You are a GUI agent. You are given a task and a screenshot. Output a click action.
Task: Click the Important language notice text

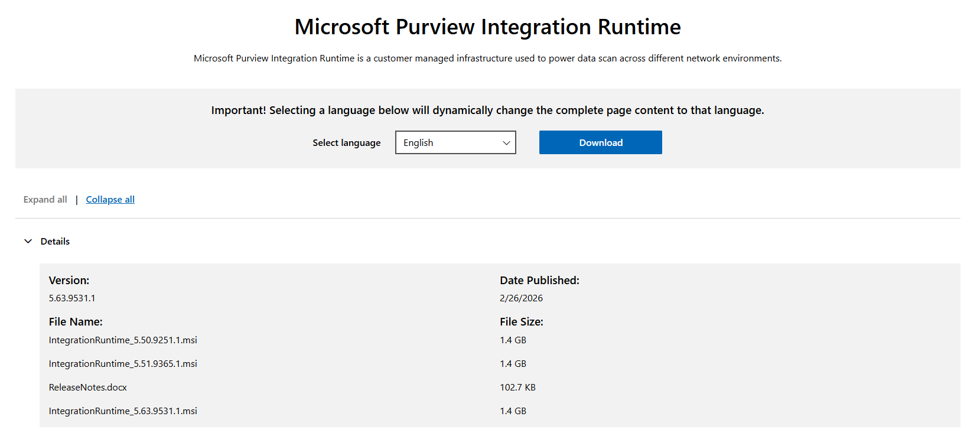(487, 110)
